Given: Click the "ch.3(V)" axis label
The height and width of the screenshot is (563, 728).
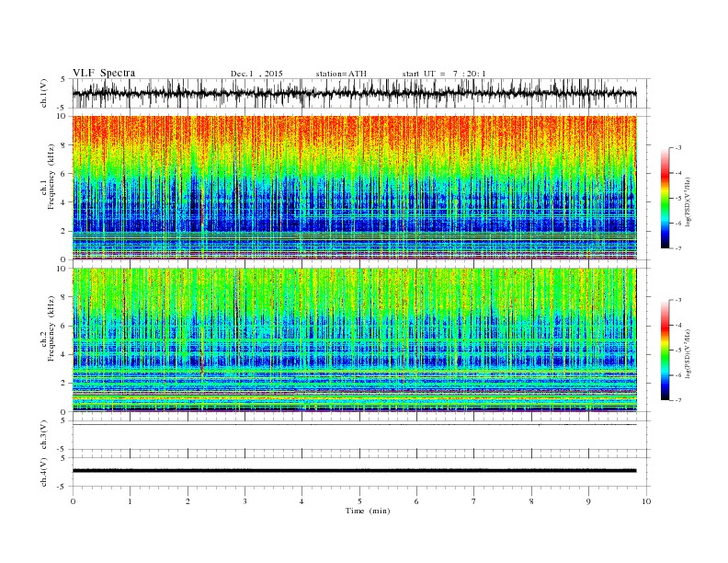Looking at the screenshot, I should tap(43, 435).
